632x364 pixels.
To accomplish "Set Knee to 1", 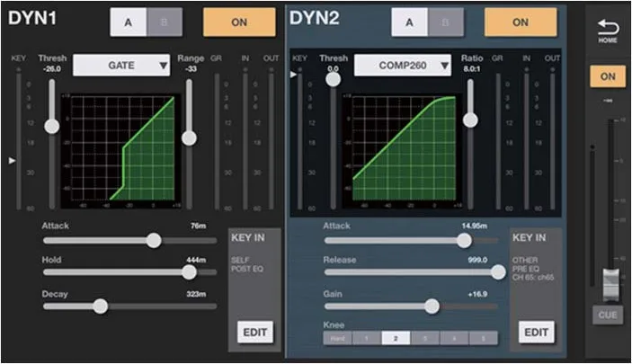I will 367,338.
